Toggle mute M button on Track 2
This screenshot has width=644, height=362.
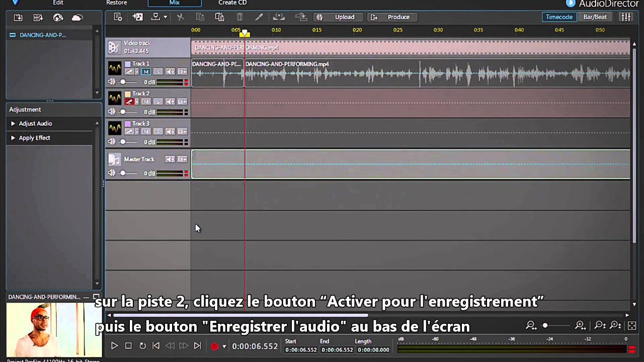point(146,102)
